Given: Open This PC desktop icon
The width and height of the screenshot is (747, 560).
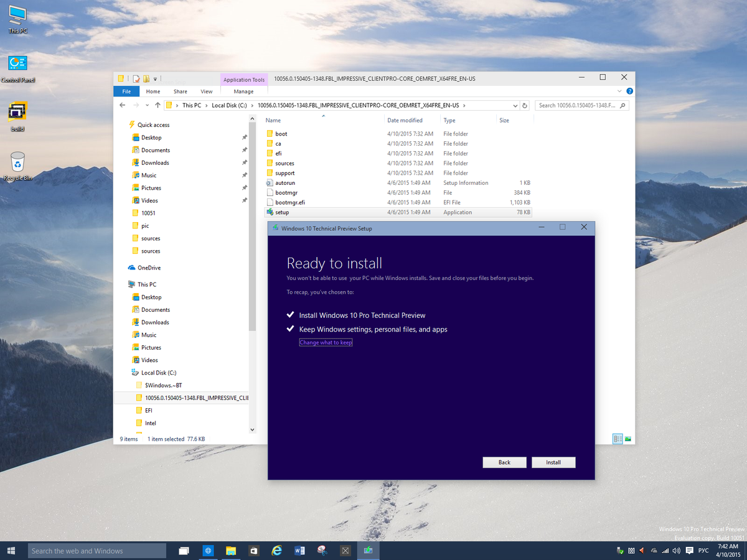Looking at the screenshot, I should 17,19.
